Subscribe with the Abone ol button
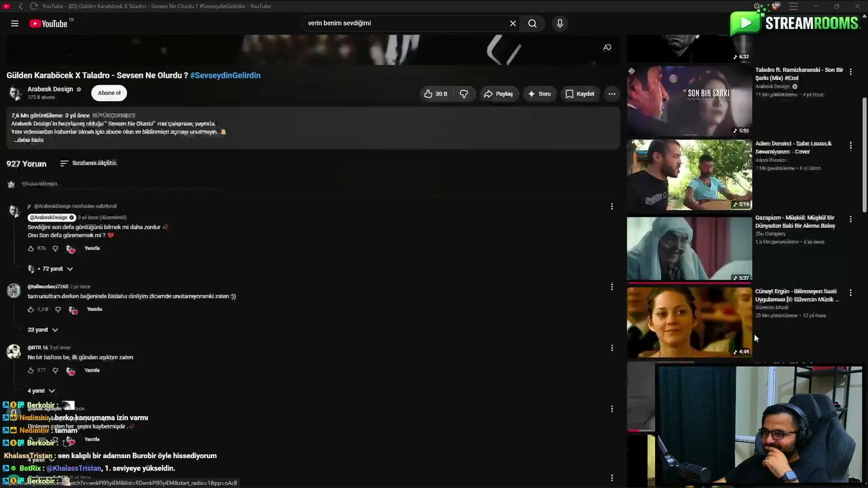 109,93
